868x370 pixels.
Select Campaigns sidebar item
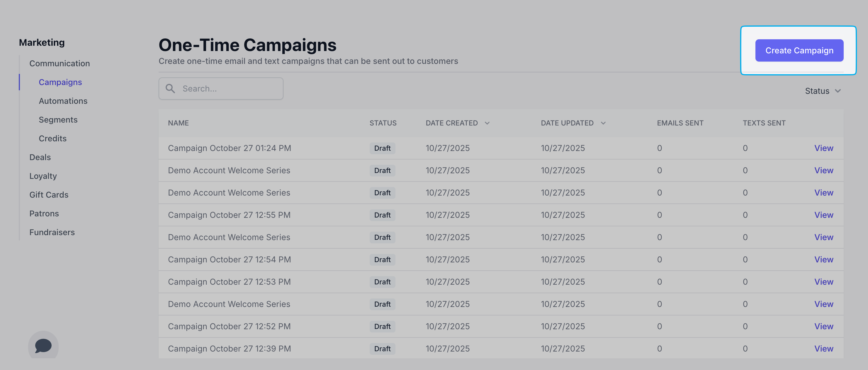pyautogui.click(x=60, y=82)
